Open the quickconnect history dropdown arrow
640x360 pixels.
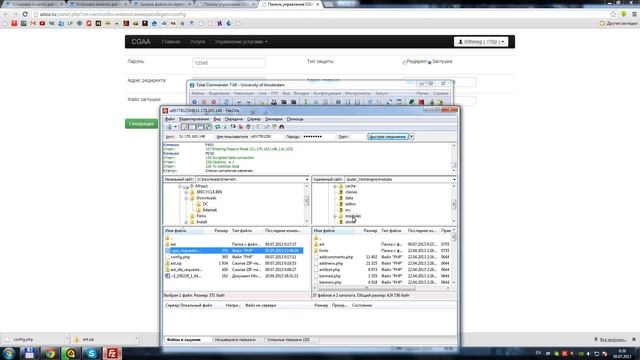click(411, 136)
